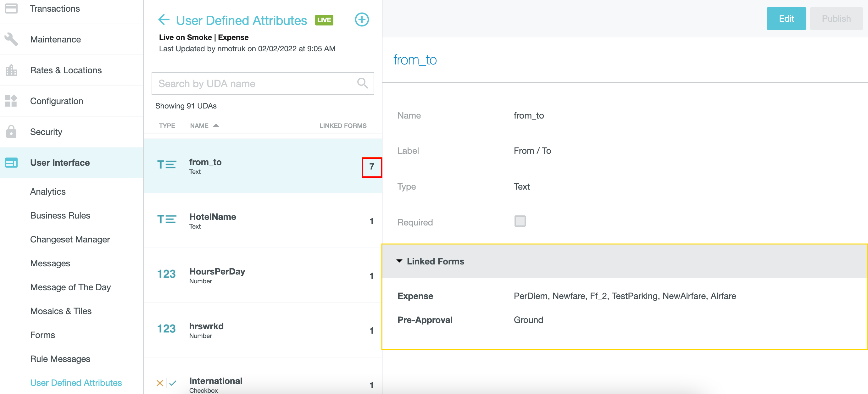The image size is (868, 394).
Task: Click the search magnifier icon
Action: (x=362, y=83)
